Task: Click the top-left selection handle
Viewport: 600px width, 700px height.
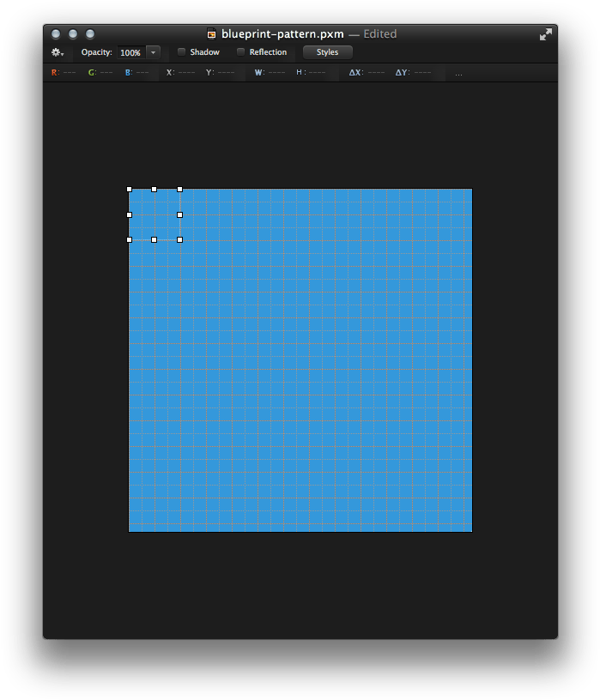Action: 129,189
